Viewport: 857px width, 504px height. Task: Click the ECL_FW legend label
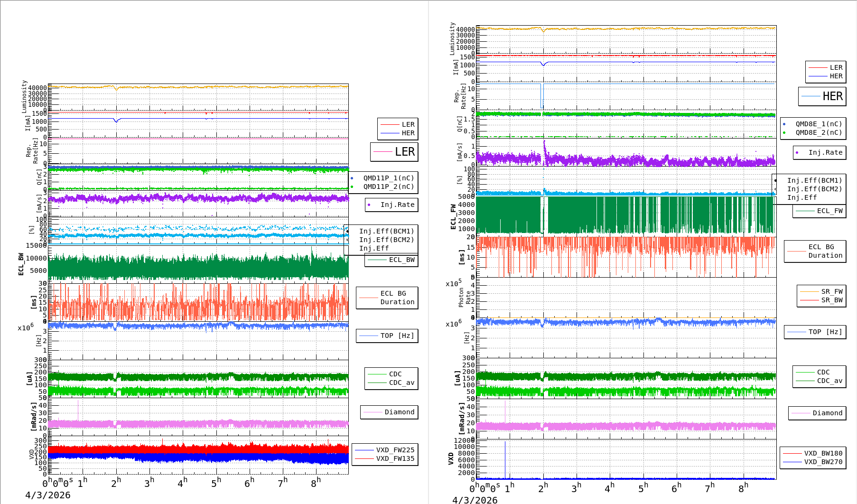[829, 211]
